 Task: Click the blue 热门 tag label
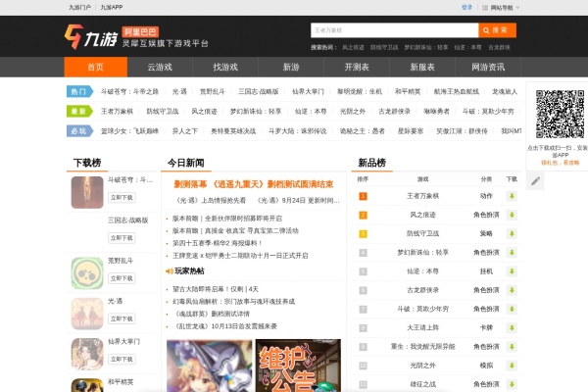click(x=79, y=91)
